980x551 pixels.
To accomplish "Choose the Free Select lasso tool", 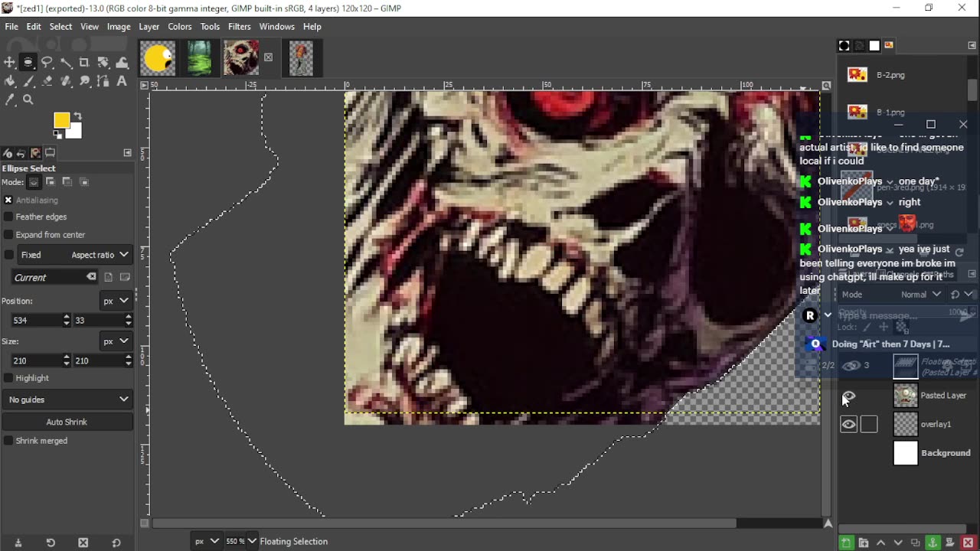I will click(x=47, y=63).
